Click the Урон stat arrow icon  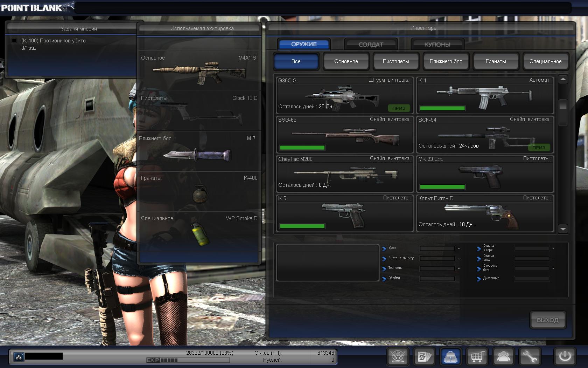tap(384, 248)
